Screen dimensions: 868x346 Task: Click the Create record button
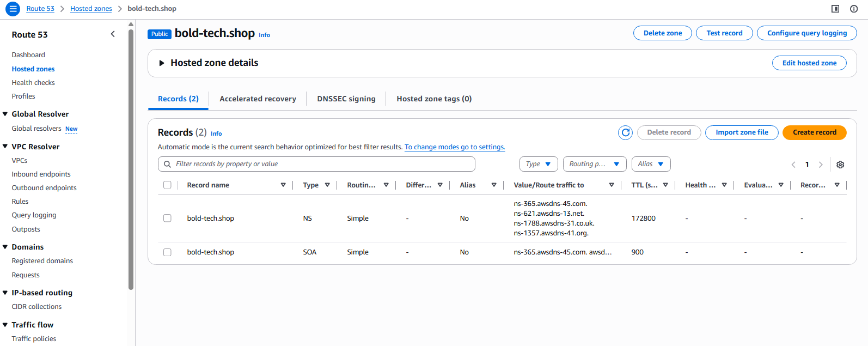pos(814,132)
